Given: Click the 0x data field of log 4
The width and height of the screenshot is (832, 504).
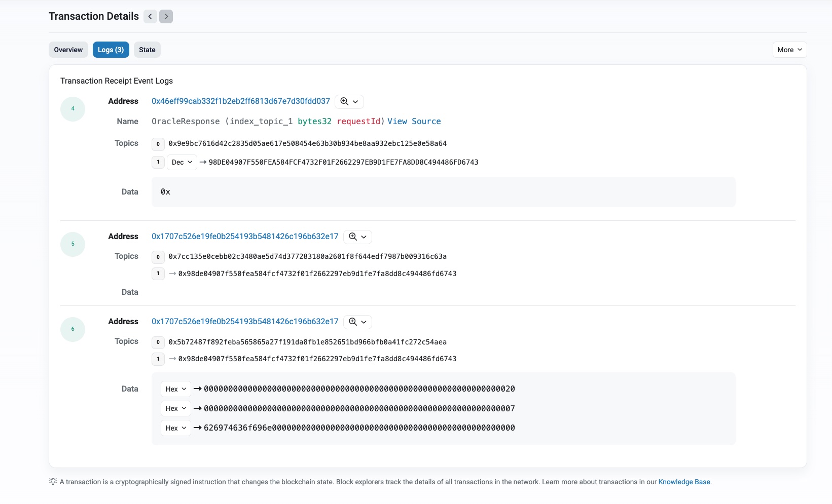Looking at the screenshot, I should pyautogui.click(x=166, y=192).
